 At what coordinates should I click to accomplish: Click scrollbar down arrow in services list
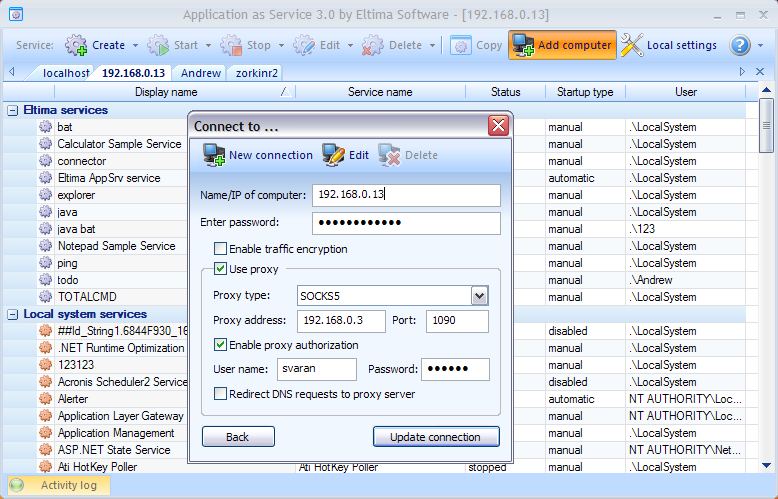(x=766, y=466)
